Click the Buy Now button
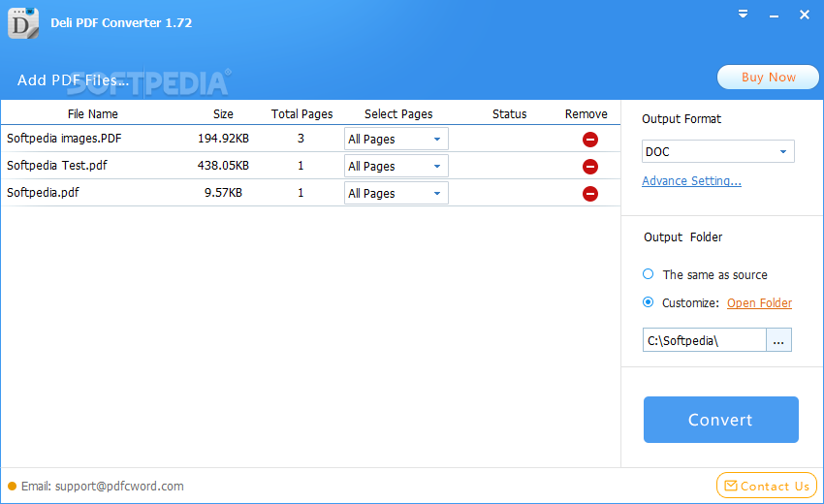 pyautogui.click(x=768, y=78)
